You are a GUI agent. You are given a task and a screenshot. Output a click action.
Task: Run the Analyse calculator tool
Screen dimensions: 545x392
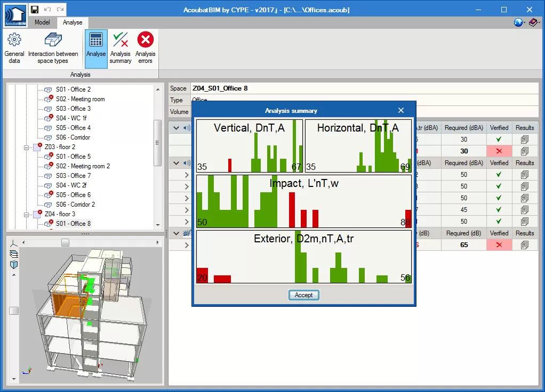96,48
